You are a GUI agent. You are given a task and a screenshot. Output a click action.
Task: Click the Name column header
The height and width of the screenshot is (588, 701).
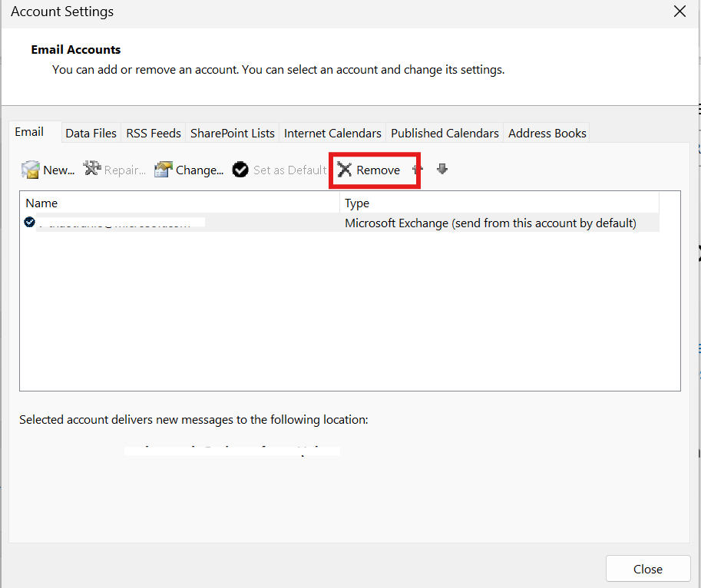coord(180,203)
